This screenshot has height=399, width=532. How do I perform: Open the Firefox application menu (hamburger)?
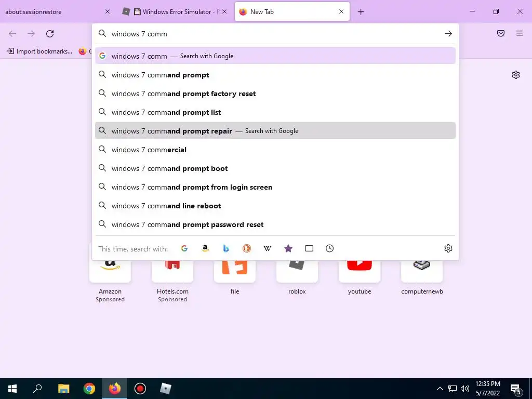point(520,33)
